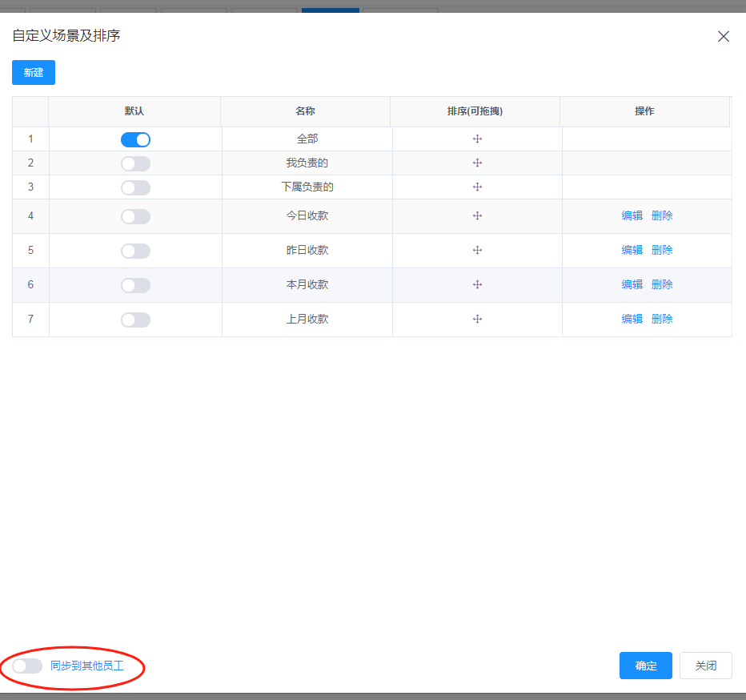Image resolution: width=746 pixels, height=700 pixels.
Task: Confirm with the 确定 button
Action: [645, 666]
